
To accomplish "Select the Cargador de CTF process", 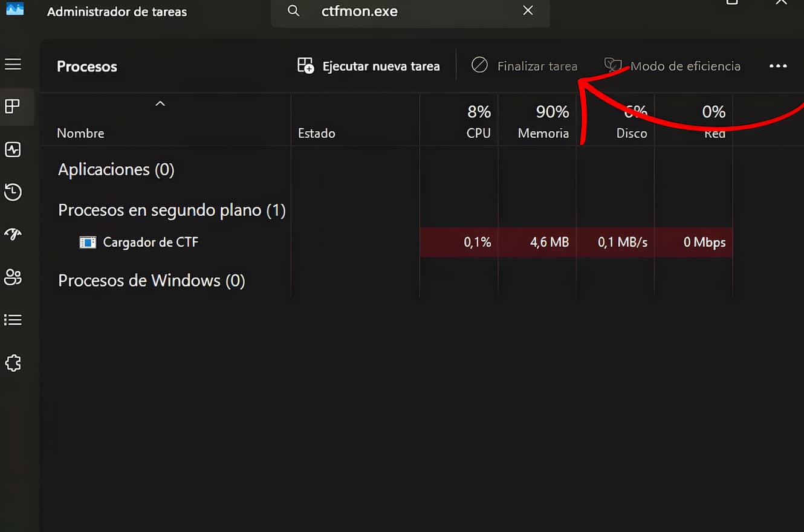I will point(151,242).
